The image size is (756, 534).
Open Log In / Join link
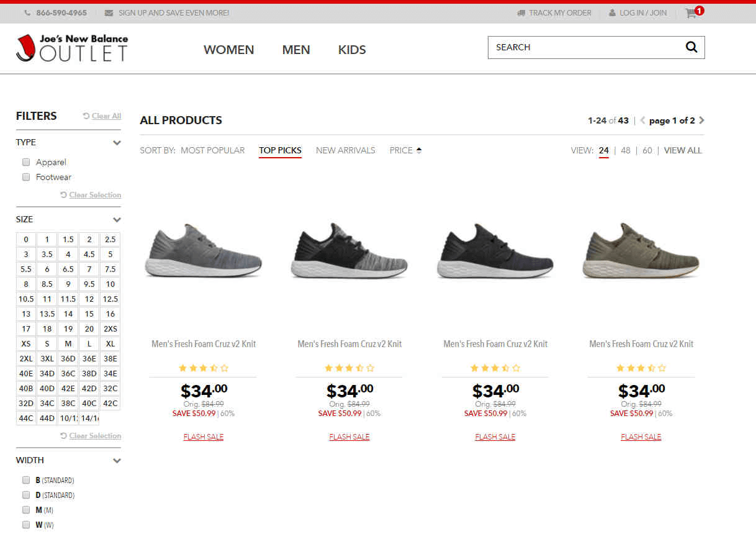click(638, 12)
